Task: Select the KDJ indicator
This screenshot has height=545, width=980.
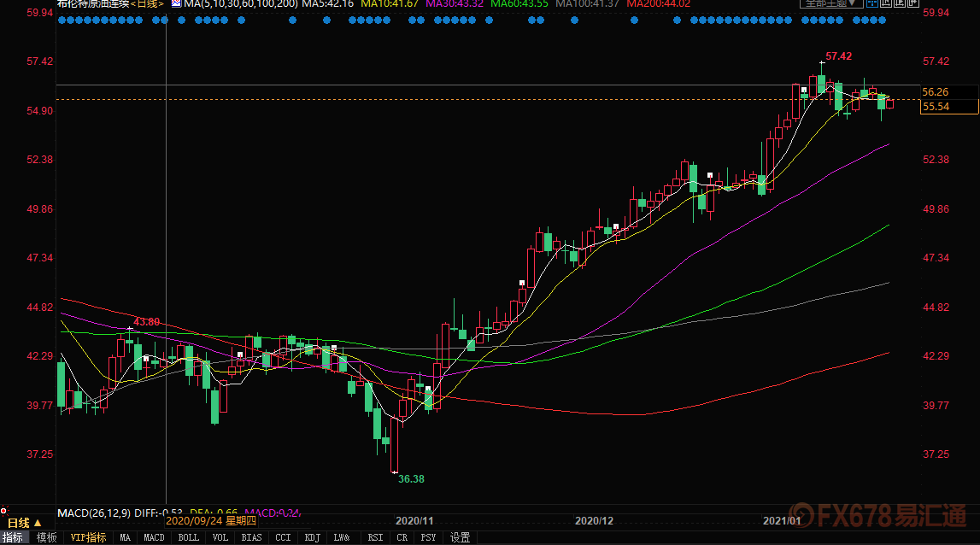Action: point(312,537)
